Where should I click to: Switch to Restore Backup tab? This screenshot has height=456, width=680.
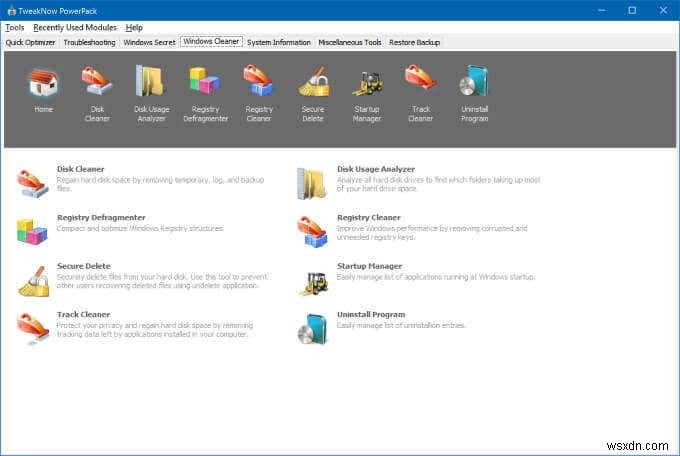414,43
